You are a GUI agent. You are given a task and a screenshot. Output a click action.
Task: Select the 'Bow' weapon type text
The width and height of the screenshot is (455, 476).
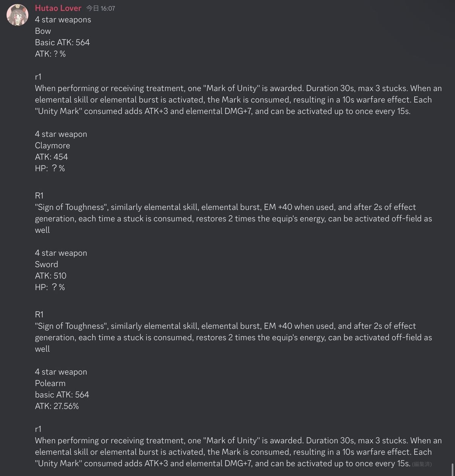tap(42, 31)
